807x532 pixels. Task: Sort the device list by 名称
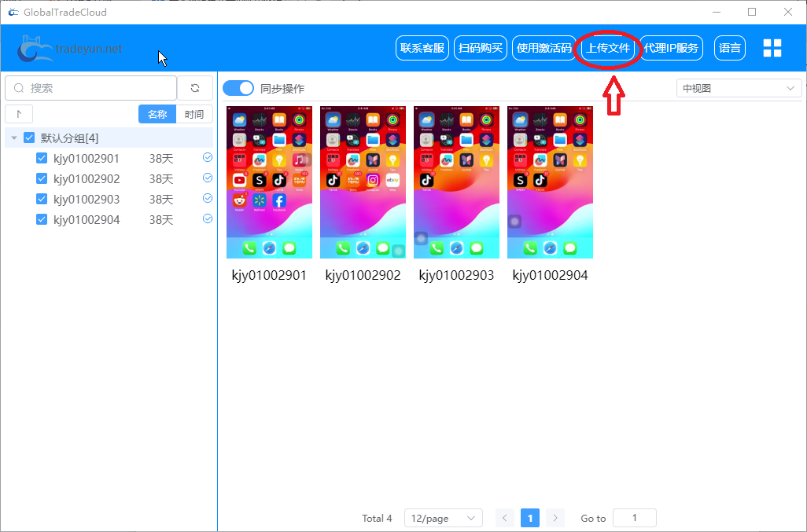coord(157,114)
